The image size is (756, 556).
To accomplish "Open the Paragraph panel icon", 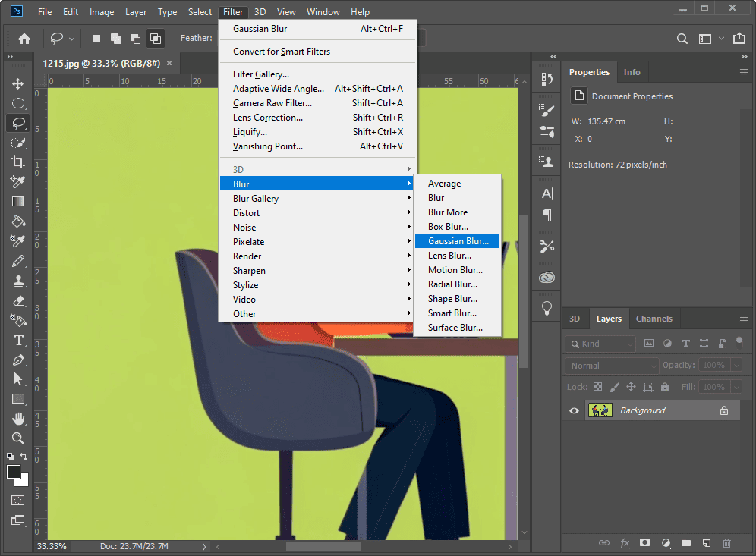I will click(546, 216).
